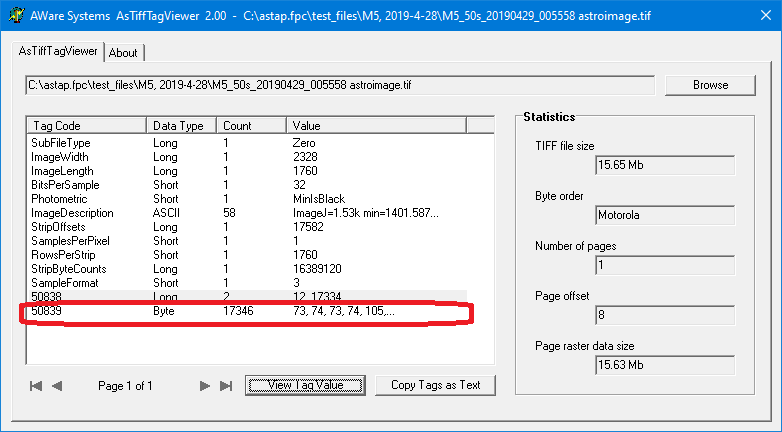Sort by Tag Code column header
782x432 pixels.
point(86,126)
